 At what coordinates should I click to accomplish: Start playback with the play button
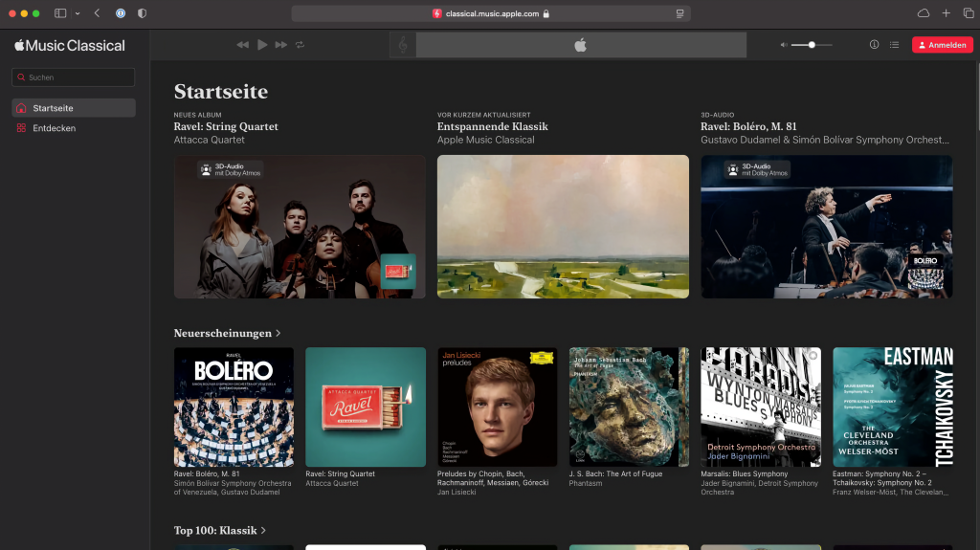[x=262, y=45]
